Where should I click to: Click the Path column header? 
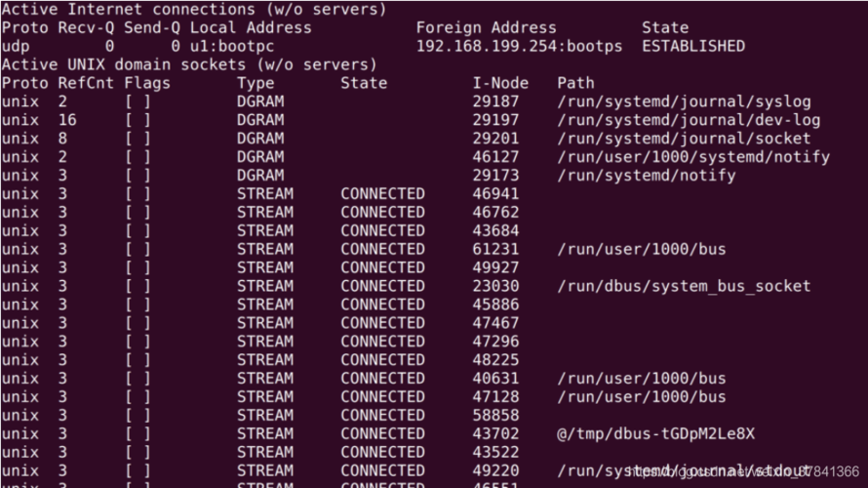(575, 83)
